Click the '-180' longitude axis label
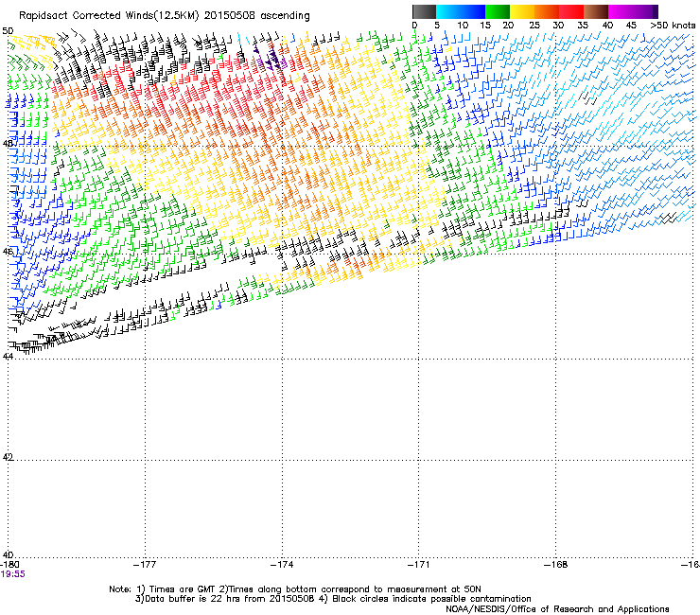The width and height of the screenshot is (700, 615). click(x=9, y=565)
